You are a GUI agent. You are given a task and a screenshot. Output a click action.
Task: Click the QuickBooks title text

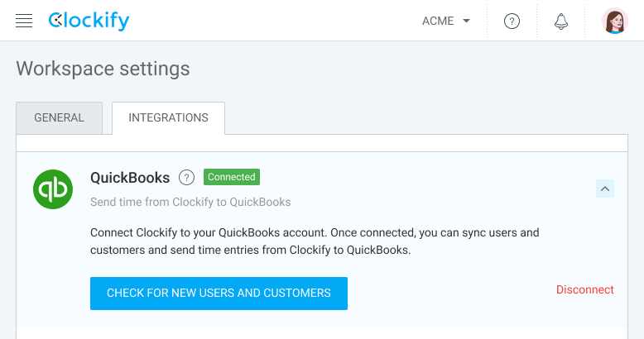(130, 178)
